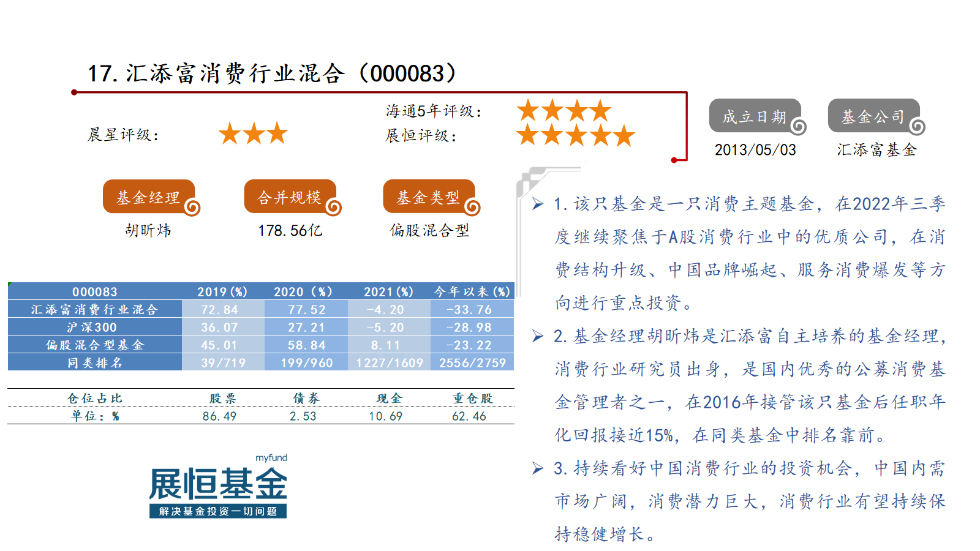
Task: Click the 晨星评级 three-star rating
Action: [x=253, y=133]
